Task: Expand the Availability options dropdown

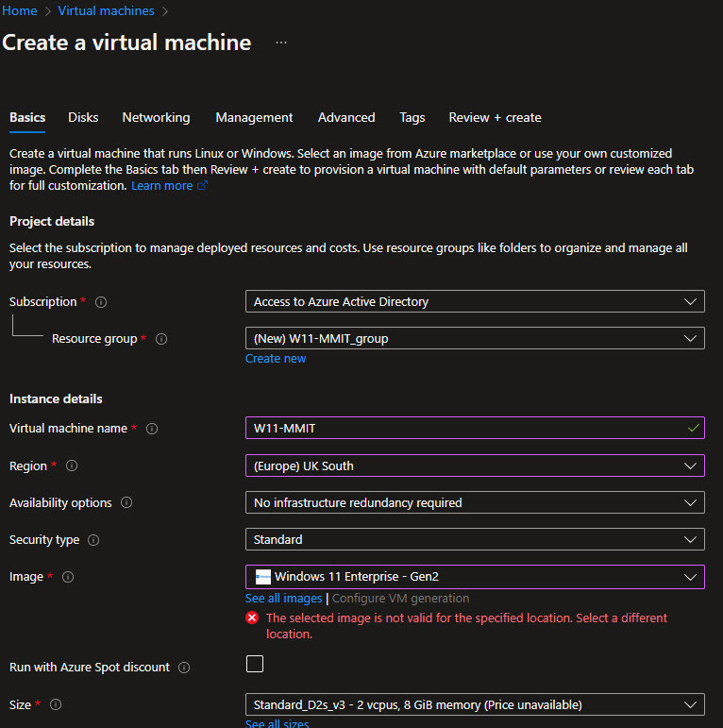Action: pyautogui.click(x=475, y=502)
